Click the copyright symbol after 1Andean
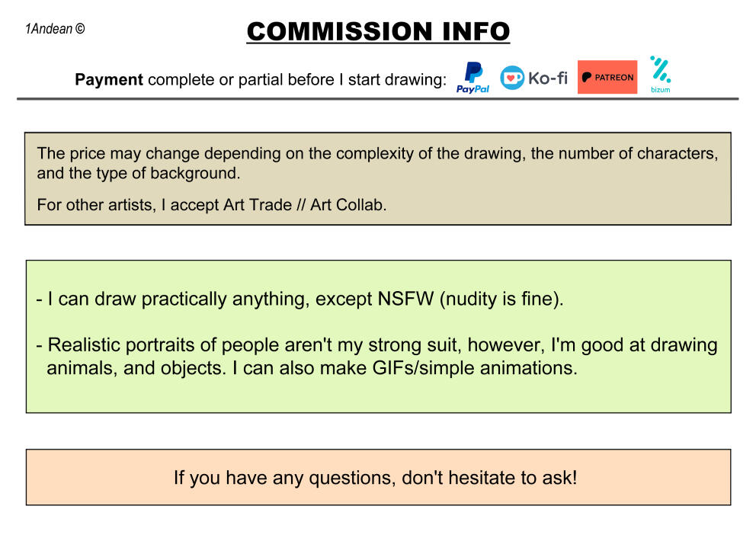 [x=80, y=28]
